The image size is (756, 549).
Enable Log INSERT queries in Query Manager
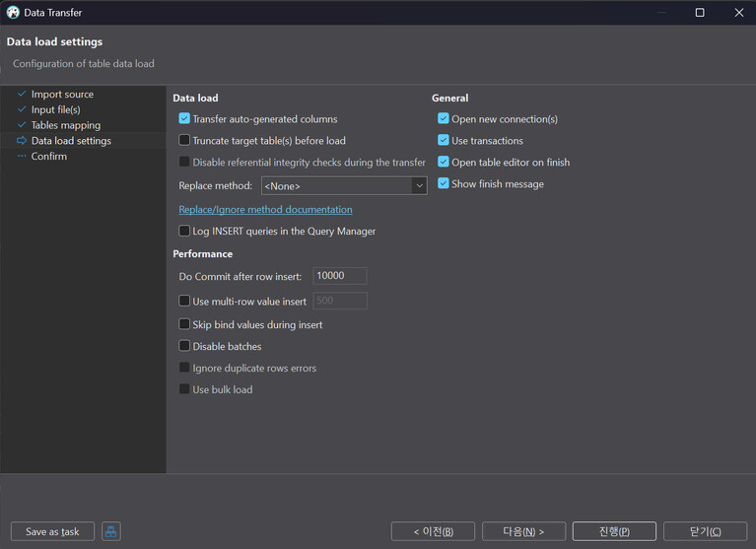pyautogui.click(x=184, y=231)
